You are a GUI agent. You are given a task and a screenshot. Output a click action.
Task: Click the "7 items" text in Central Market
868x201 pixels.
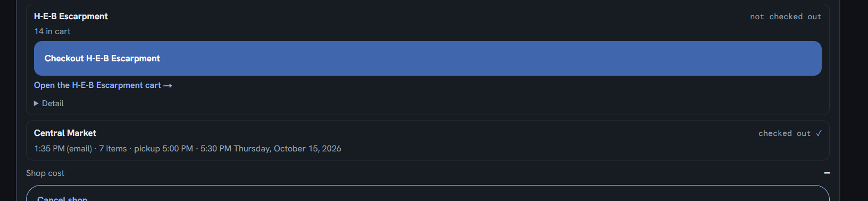(x=113, y=149)
